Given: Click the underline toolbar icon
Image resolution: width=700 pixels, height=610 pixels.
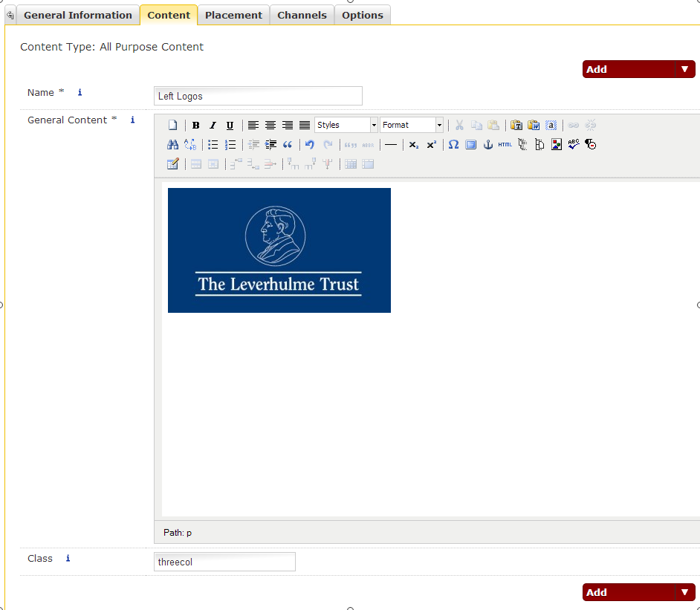Looking at the screenshot, I should click(x=230, y=126).
